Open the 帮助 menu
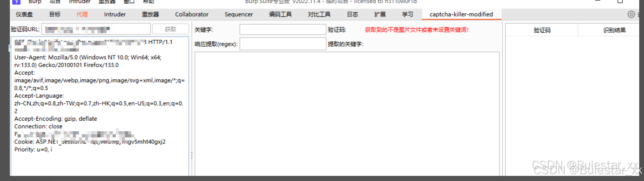 (x=148, y=2)
